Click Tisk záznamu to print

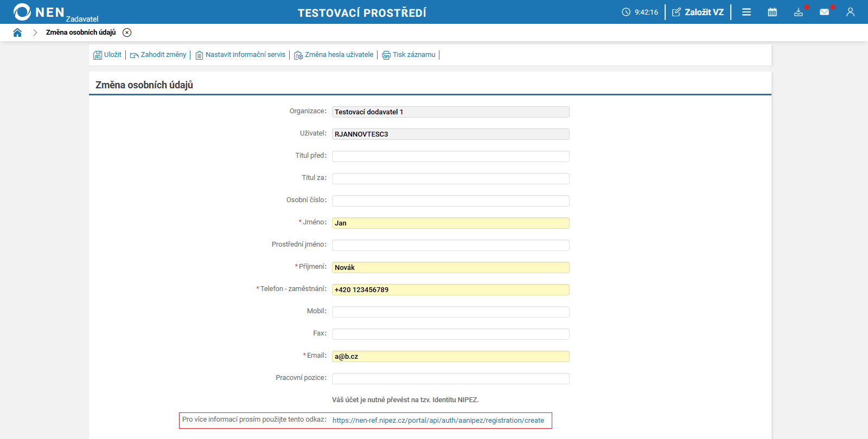point(409,55)
